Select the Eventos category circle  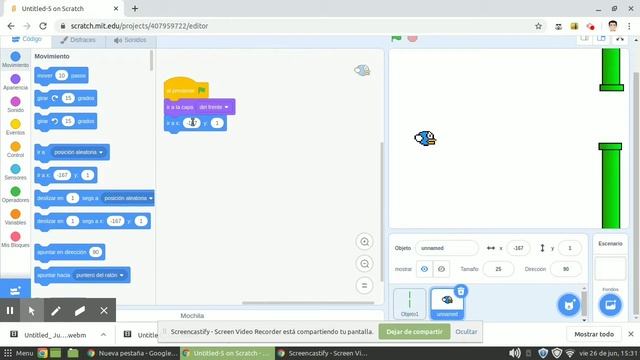point(16,124)
